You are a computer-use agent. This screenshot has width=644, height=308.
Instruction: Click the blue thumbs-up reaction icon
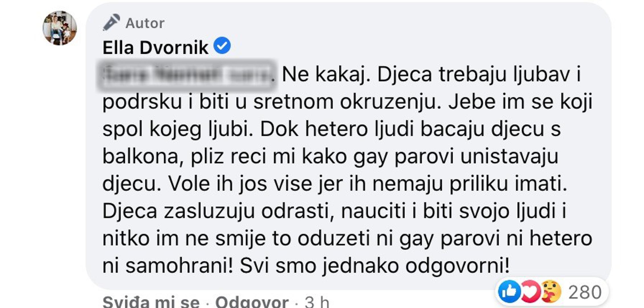click(x=509, y=291)
